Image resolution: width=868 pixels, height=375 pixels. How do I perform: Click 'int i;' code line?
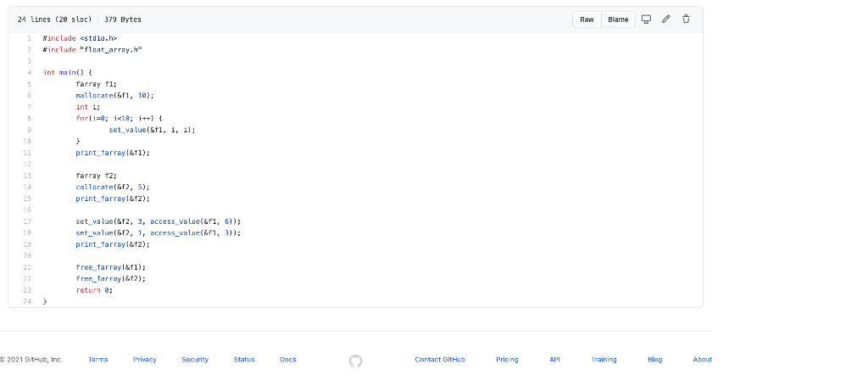pyautogui.click(x=88, y=107)
